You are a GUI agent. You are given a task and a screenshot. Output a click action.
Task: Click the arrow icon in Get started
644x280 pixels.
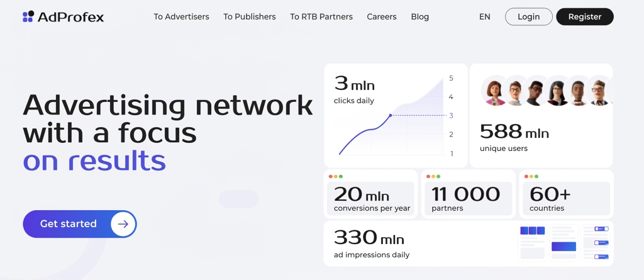[x=123, y=224]
